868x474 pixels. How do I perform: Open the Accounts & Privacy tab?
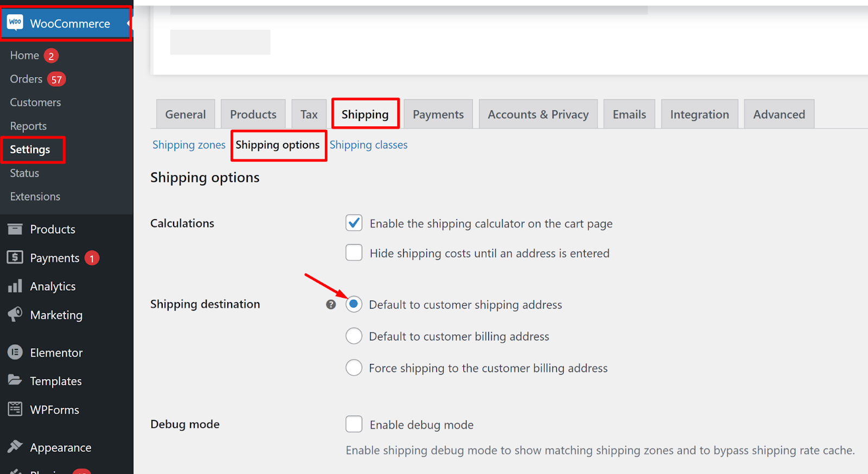click(x=538, y=114)
